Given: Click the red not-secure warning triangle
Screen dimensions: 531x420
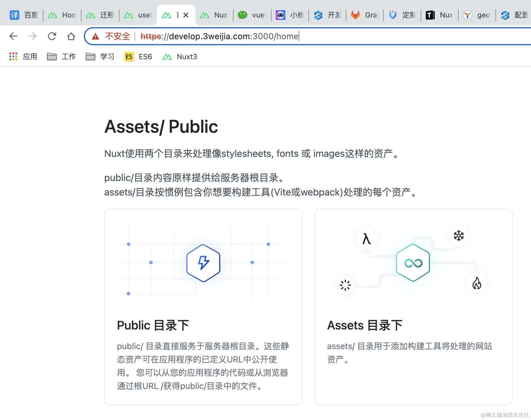Looking at the screenshot, I should pos(96,37).
